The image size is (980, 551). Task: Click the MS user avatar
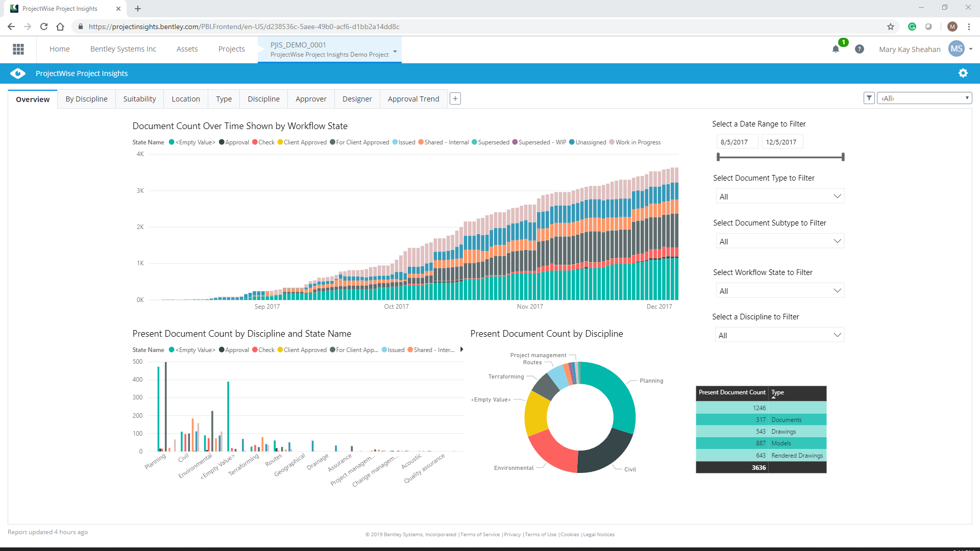click(956, 49)
